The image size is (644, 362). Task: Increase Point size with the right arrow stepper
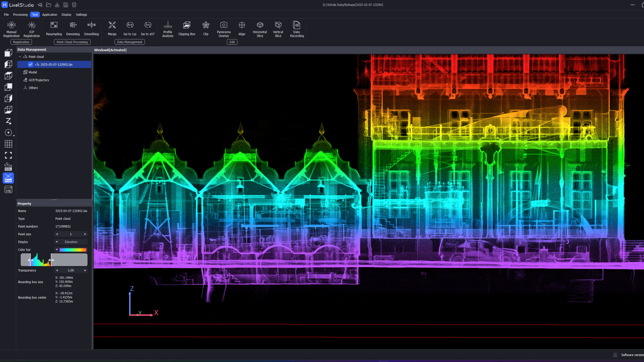click(85, 234)
